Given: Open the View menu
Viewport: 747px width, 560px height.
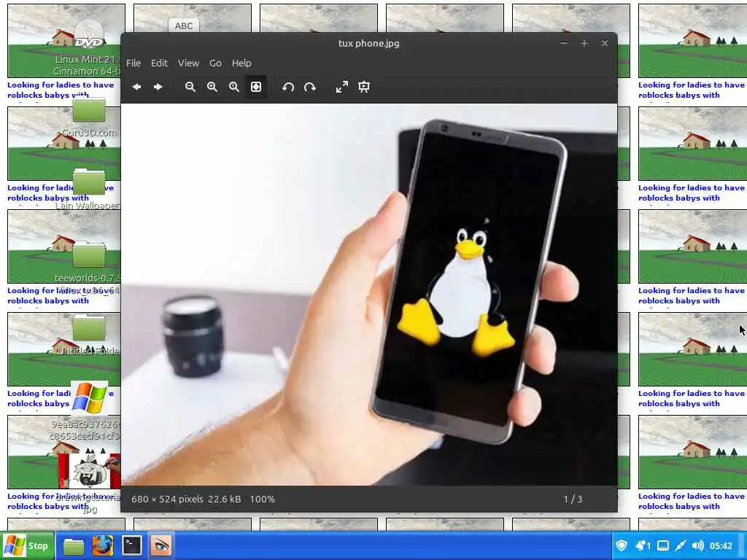Looking at the screenshot, I should click(189, 63).
